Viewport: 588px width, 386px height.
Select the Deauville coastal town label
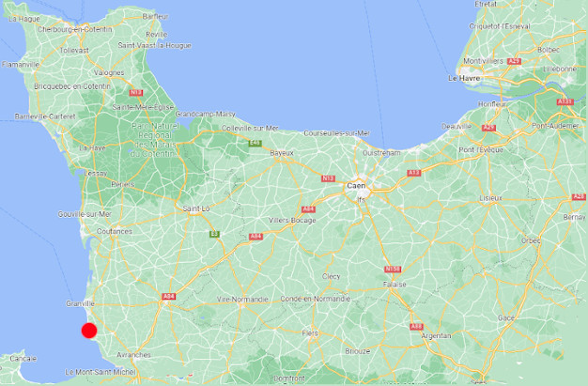[456, 127]
